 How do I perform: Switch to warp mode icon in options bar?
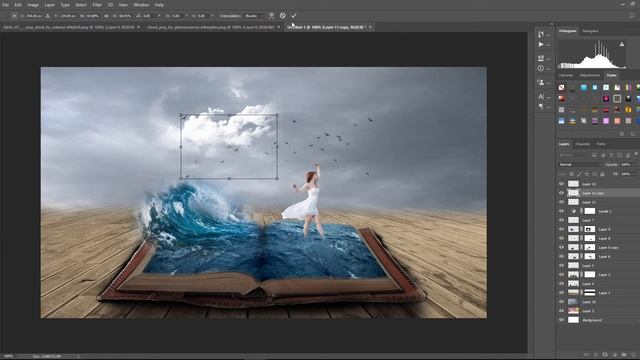pos(271,16)
